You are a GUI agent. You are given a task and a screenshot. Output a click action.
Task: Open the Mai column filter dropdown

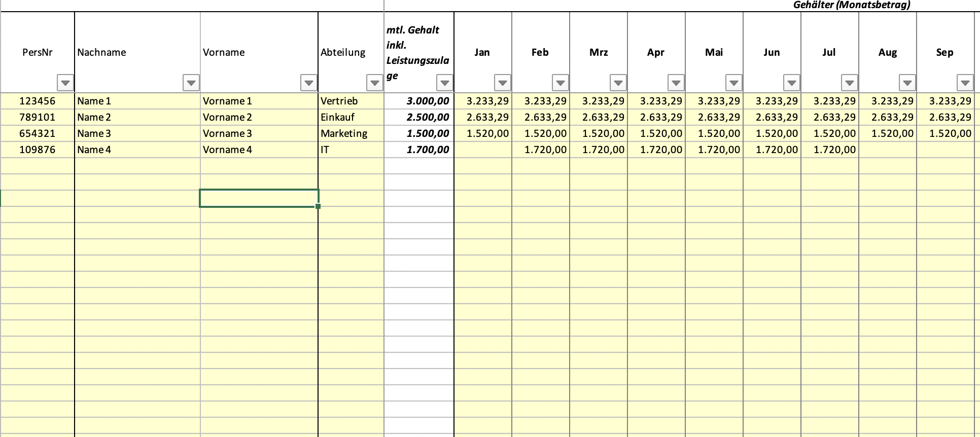[x=733, y=83]
